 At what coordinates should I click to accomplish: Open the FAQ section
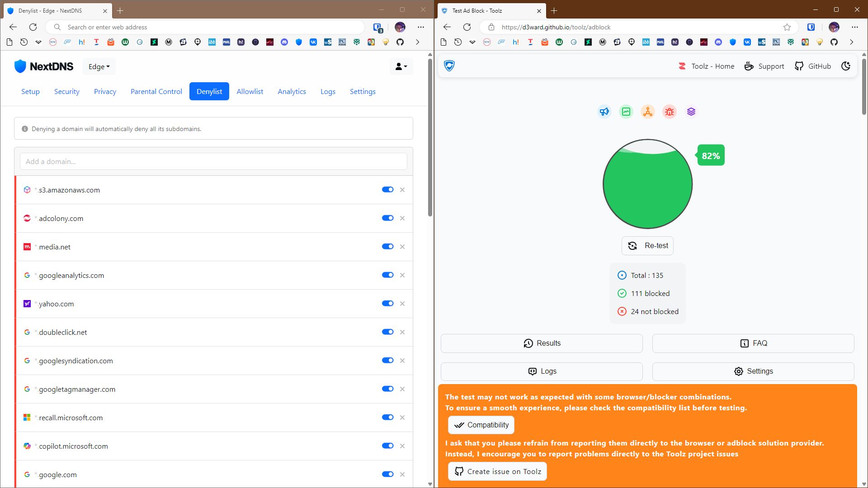click(753, 343)
